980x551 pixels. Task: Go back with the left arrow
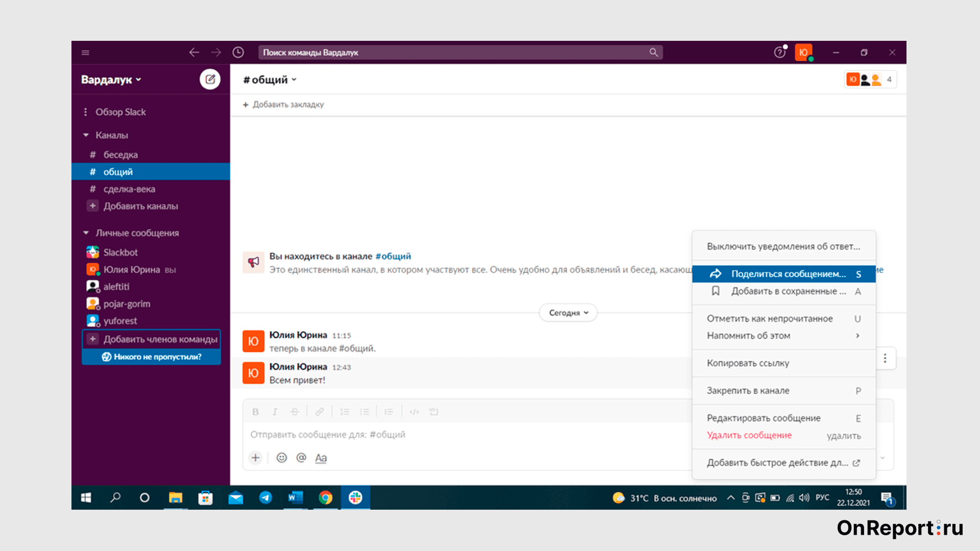194,53
